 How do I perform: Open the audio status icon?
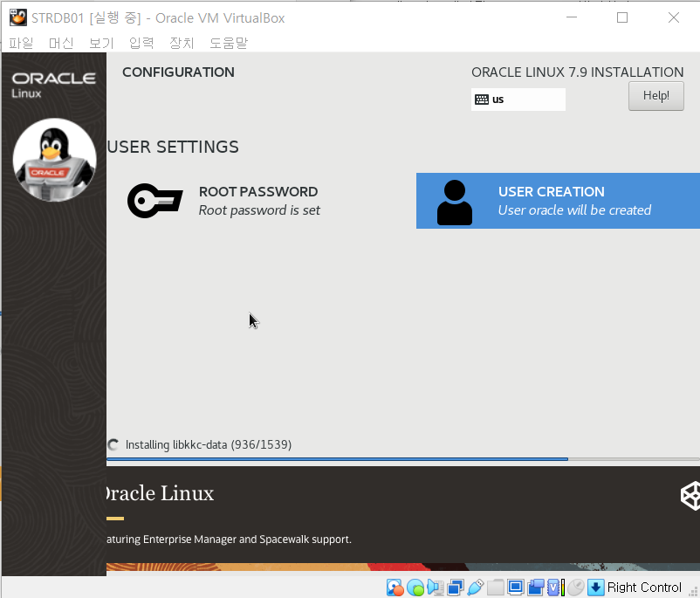tap(435, 588)
